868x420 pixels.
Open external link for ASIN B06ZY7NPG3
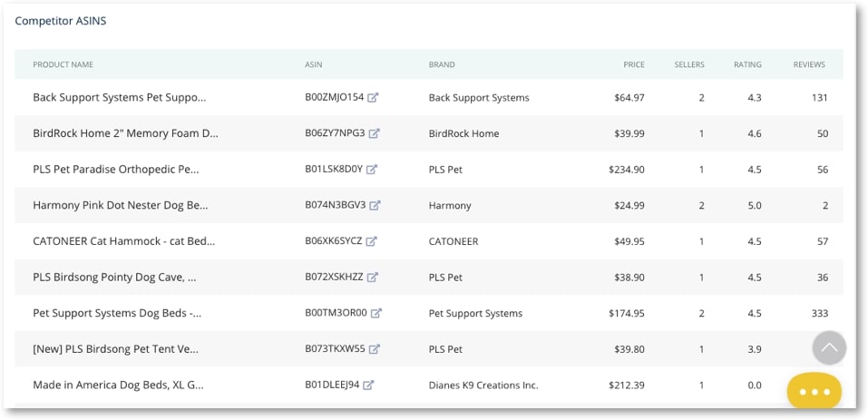pos(375,133)
